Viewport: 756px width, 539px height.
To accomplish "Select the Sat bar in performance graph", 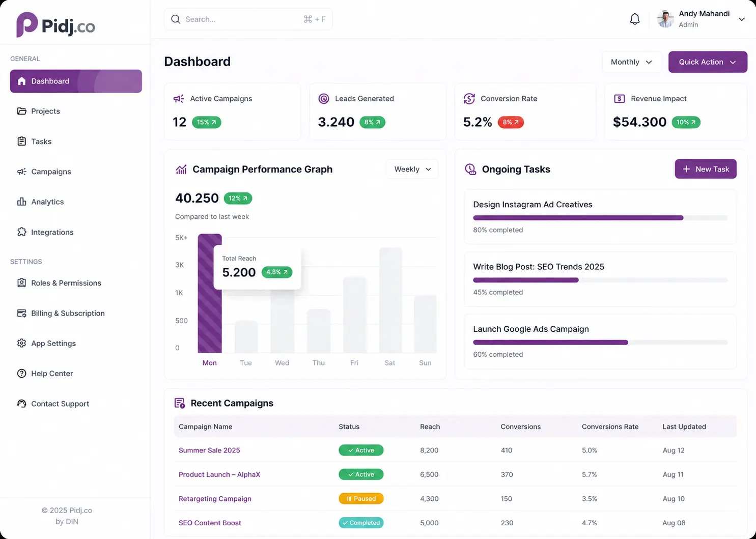I will coord(390,300).
